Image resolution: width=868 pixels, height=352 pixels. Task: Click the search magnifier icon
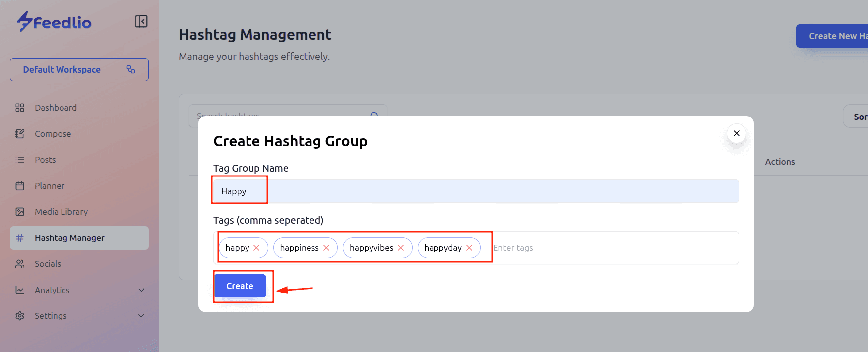click(374, 114)
